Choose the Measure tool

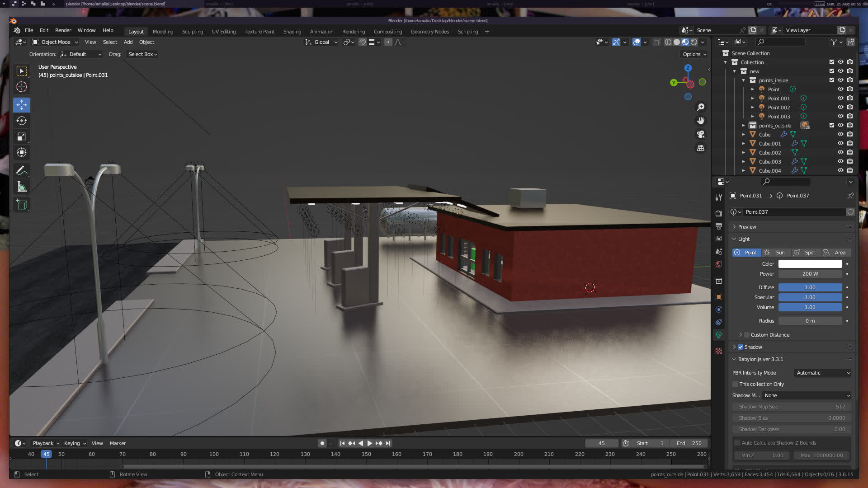point(22,187)
